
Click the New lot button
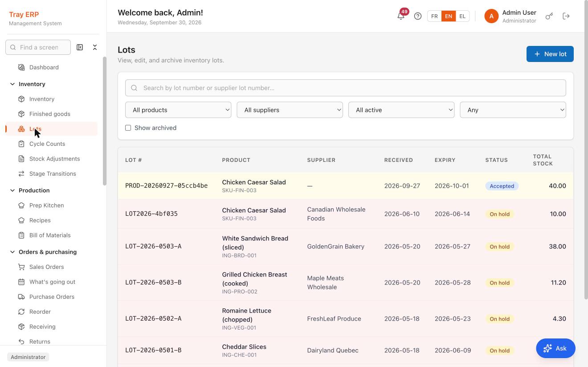click(550, 54)
